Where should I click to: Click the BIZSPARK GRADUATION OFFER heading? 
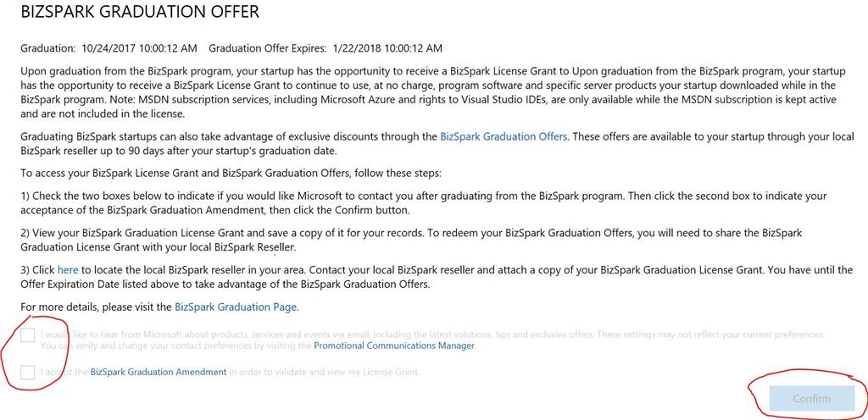click(140, 12)
